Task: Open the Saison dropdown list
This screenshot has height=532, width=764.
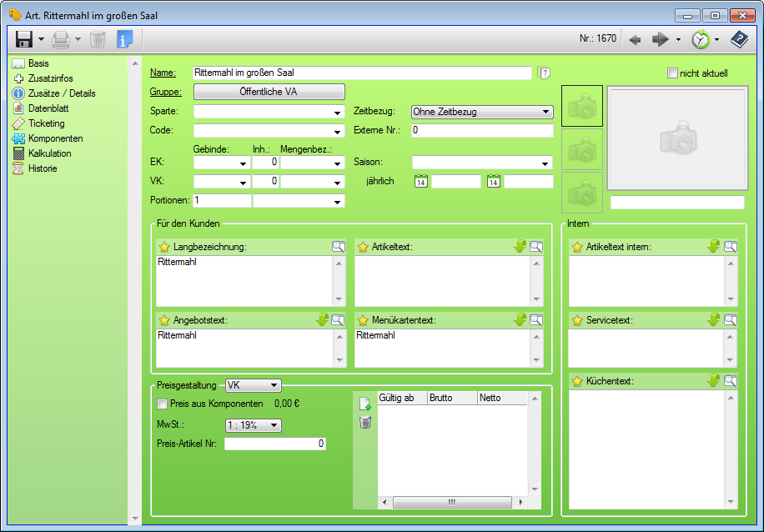Action: [482, 163]
